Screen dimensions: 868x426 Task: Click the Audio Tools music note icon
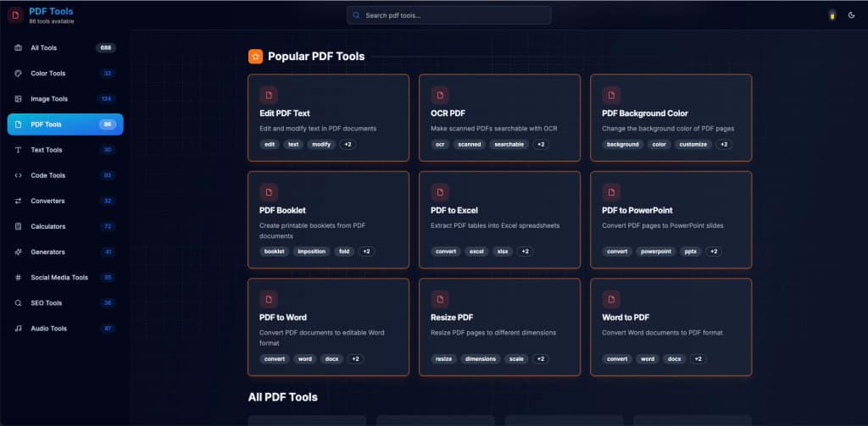click(19, 328)
